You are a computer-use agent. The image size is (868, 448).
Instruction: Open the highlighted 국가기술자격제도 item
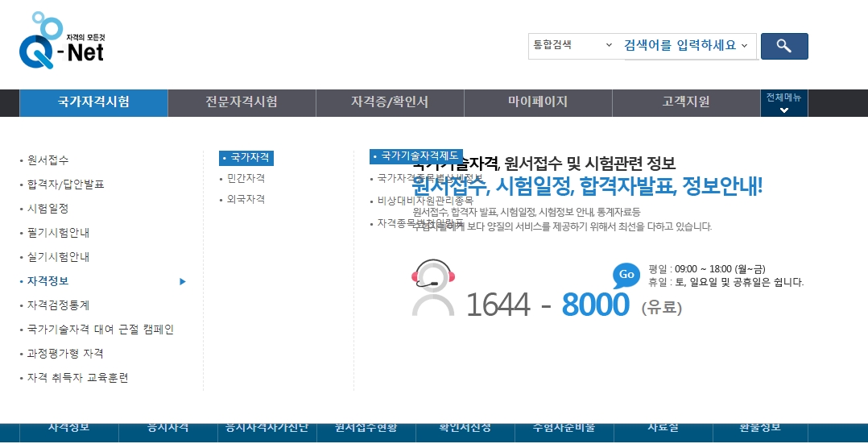pos(416,156)
